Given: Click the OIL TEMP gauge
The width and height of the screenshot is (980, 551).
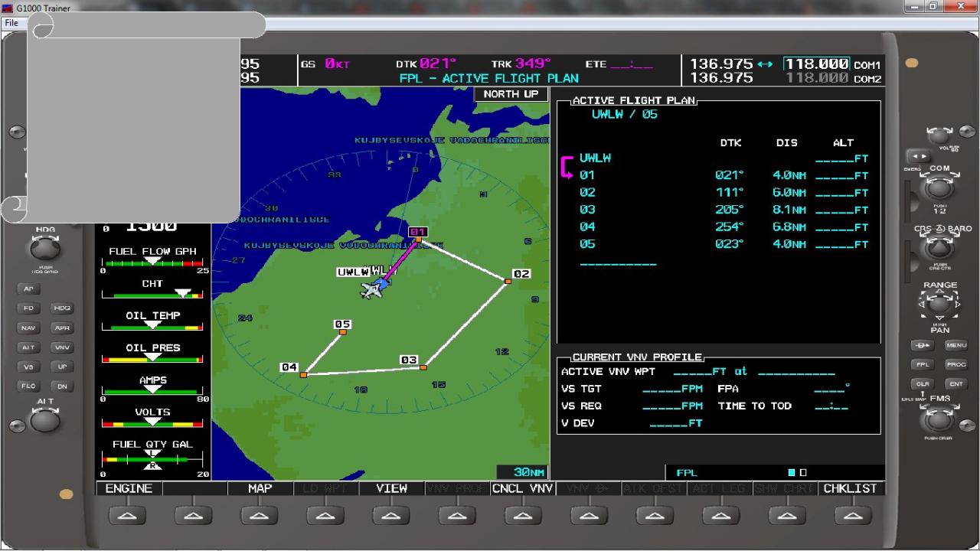Looking at the screenshot, I should (x=152, y=322).
